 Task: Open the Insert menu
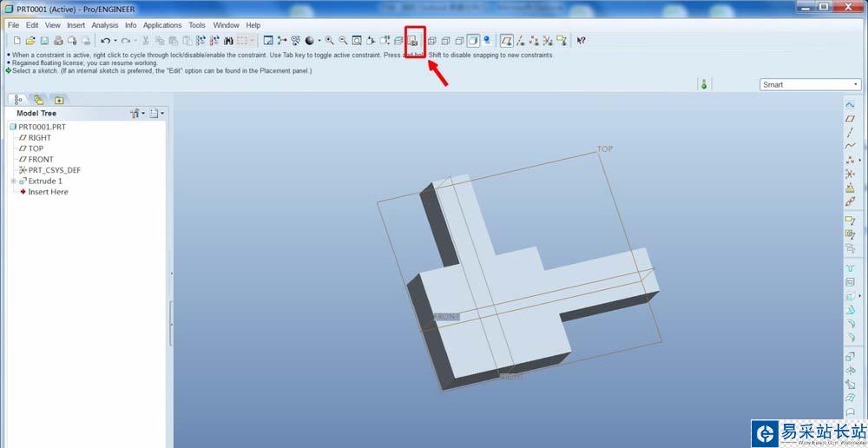76,25
